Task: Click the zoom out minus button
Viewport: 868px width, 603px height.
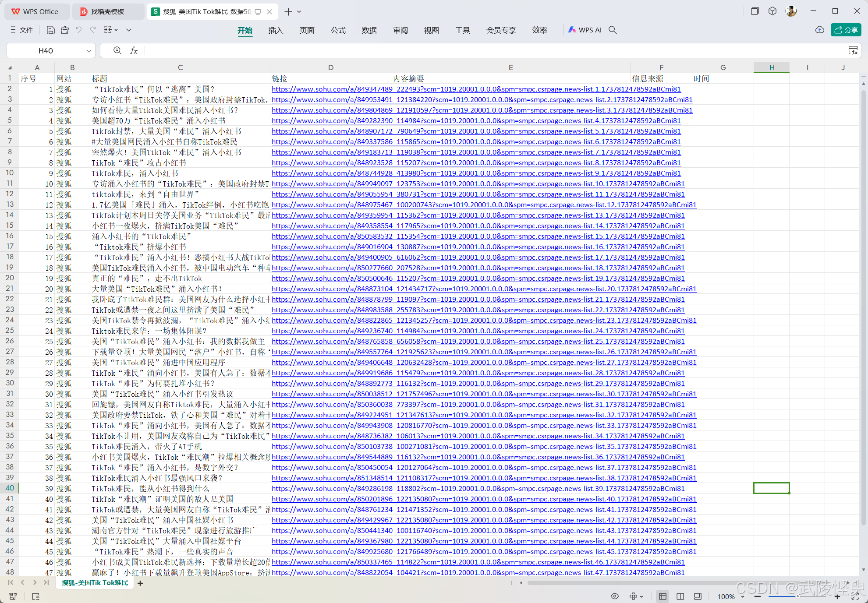Action: pos(757,596)
